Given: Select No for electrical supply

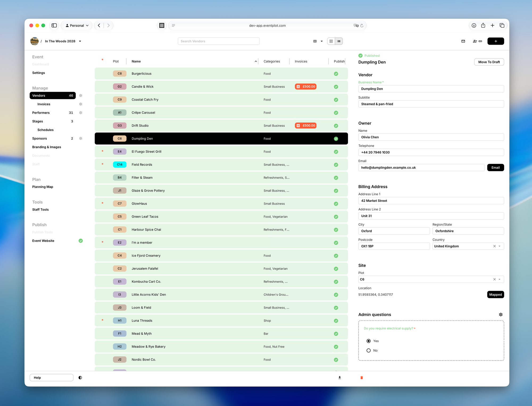Looking at the screenshot, I should tap(368, 350).
